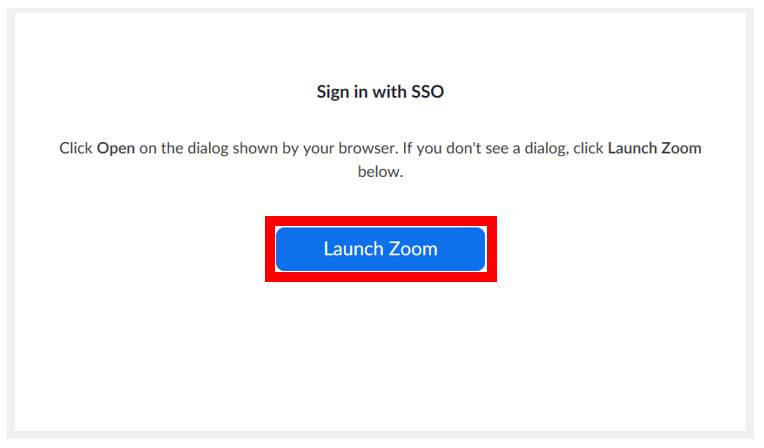This screenshot has width=764, height=448.
Task: Click the word "browser." in the instruction sentence
Action: (368, 148)
